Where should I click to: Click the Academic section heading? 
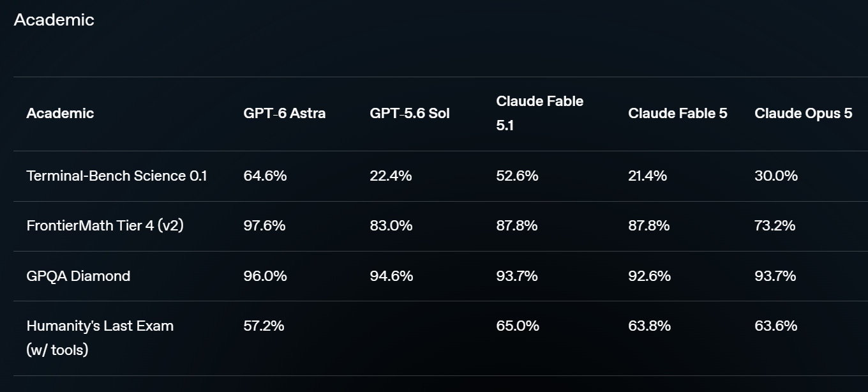click(54, 20)
